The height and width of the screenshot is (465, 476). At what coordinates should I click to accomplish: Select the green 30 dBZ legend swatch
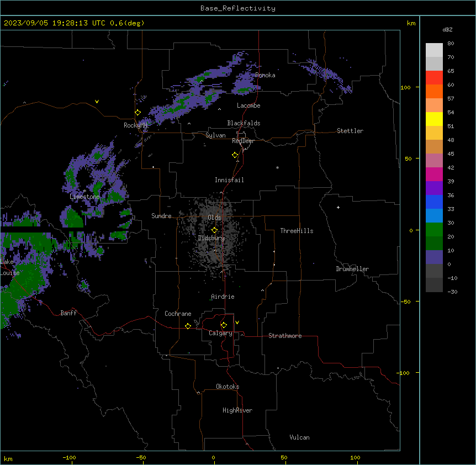tap(434, 230)
